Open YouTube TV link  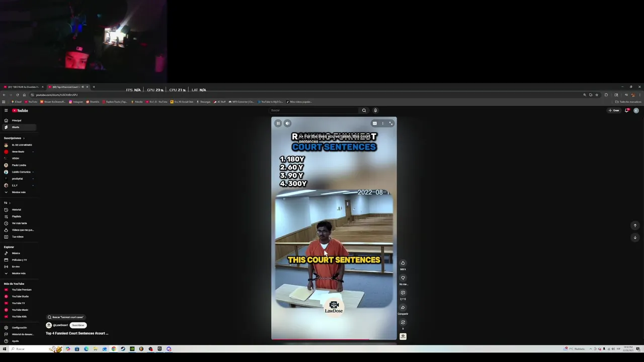point(19,303)
